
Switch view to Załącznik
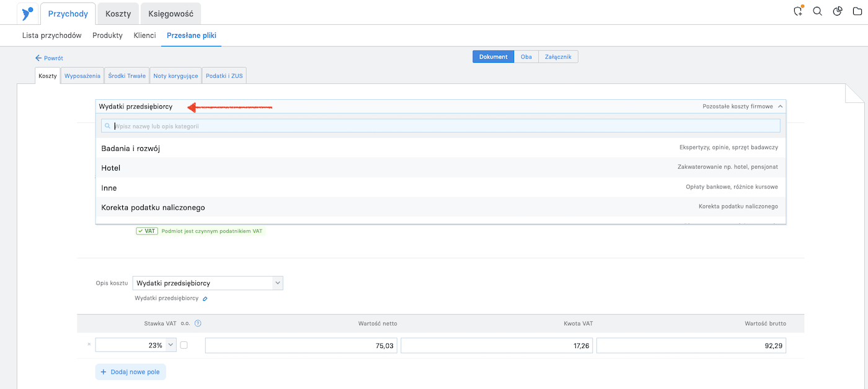[x=558, y=56]
